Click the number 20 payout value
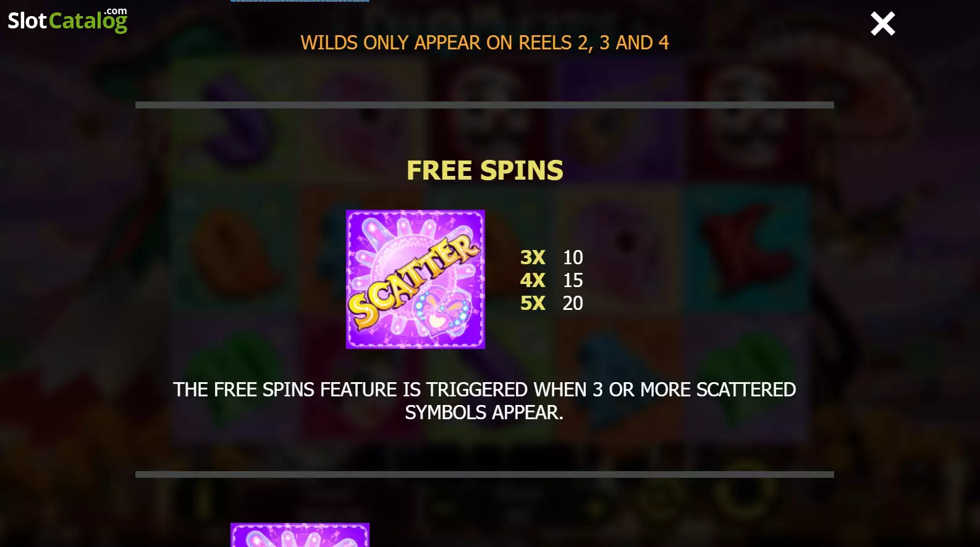The image size is (980, 547). click(573, 303)
